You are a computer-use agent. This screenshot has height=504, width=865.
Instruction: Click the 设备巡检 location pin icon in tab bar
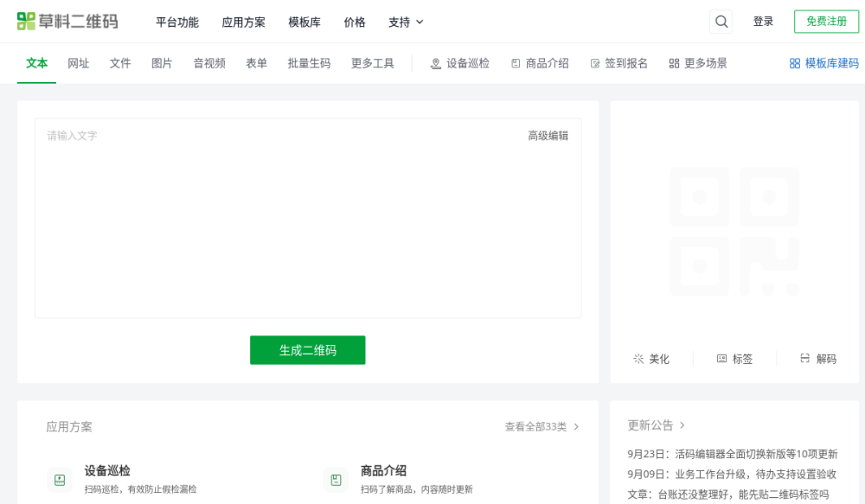click(x=436, y=63)
